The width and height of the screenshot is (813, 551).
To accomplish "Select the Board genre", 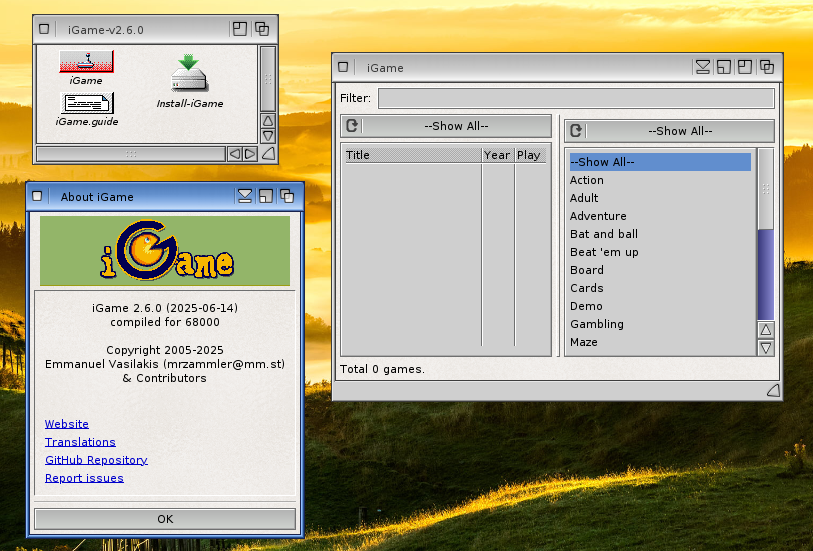I will [x=660, y=270].
